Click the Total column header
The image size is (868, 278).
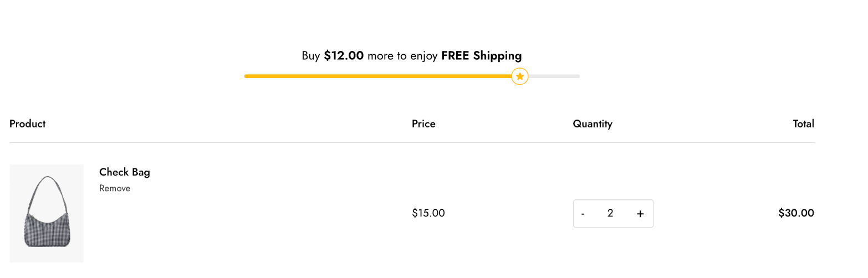[x=804, y=124]
